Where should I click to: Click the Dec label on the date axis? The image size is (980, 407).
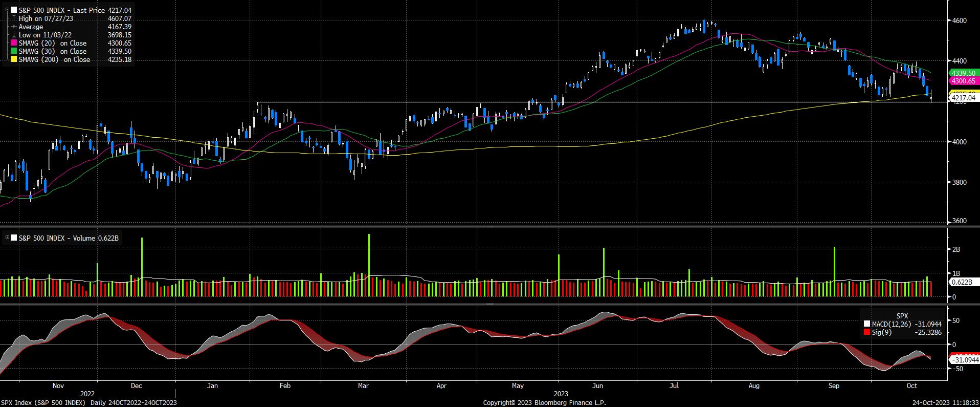(x=136, y=385)
